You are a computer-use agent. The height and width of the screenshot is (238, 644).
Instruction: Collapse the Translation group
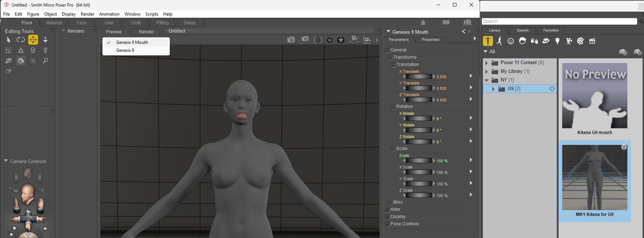393,65
